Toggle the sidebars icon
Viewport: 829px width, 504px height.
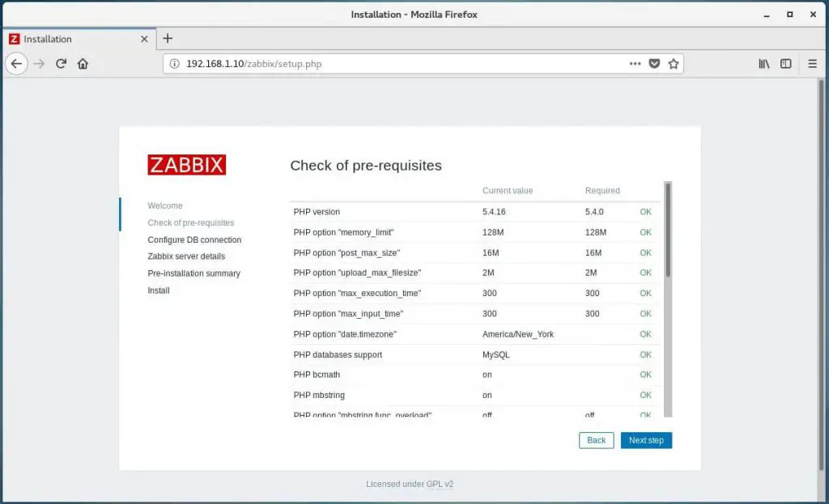[x=785, y=64]
